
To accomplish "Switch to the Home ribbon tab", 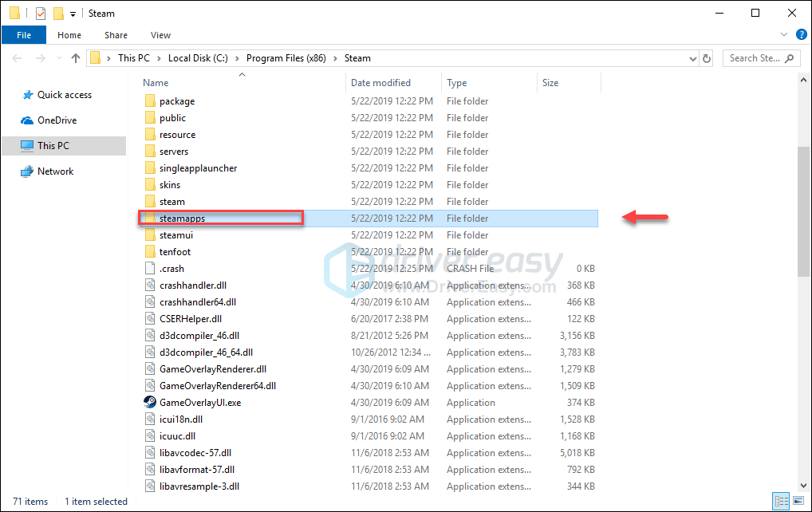I will click(x=69, y=35).
